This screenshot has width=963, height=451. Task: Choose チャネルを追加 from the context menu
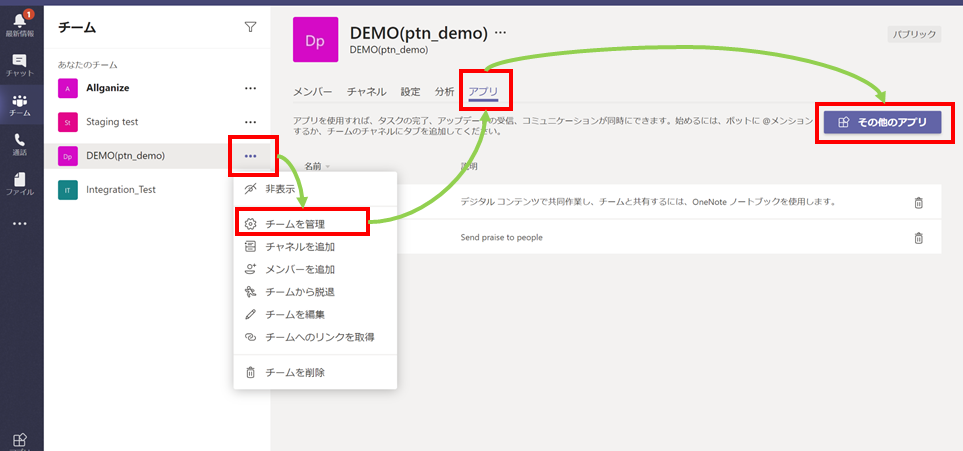[315, 247]
